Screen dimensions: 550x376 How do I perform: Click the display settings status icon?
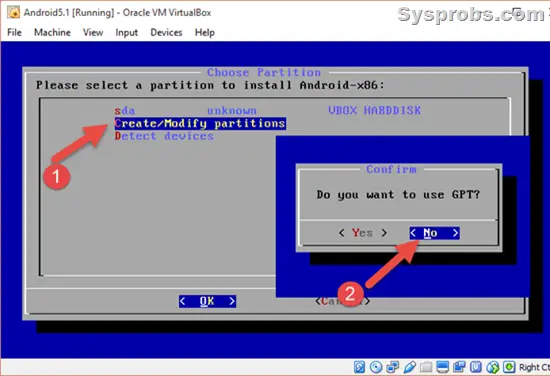coord(443,367)
